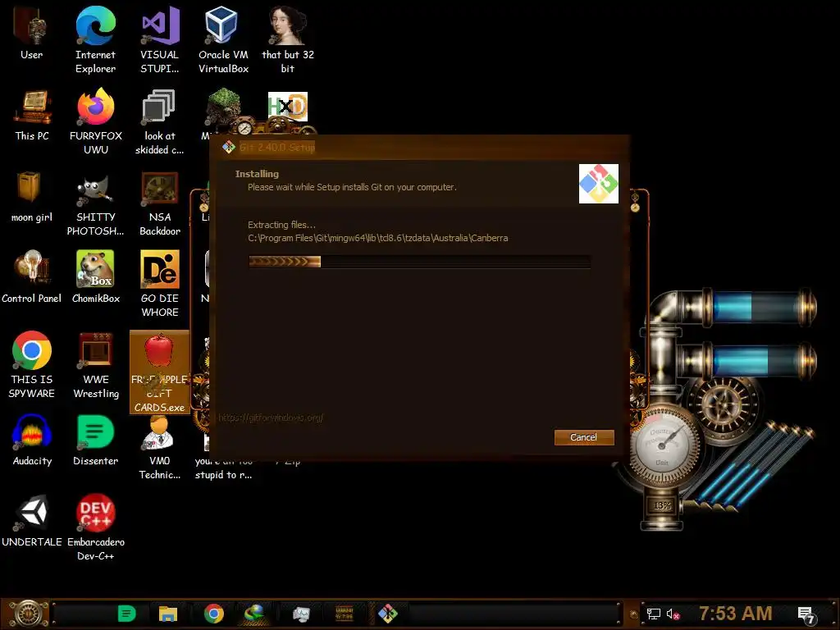The height and width of the screenshot is (630, 840).
Task: Open the GO DIE WHORE Delphi shortcut
Action: coord(160,284)
